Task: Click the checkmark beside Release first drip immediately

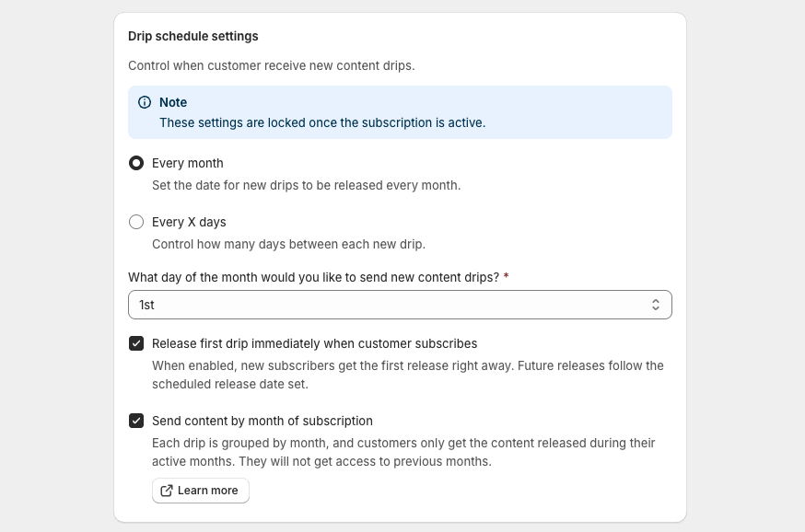Action: 136,343
